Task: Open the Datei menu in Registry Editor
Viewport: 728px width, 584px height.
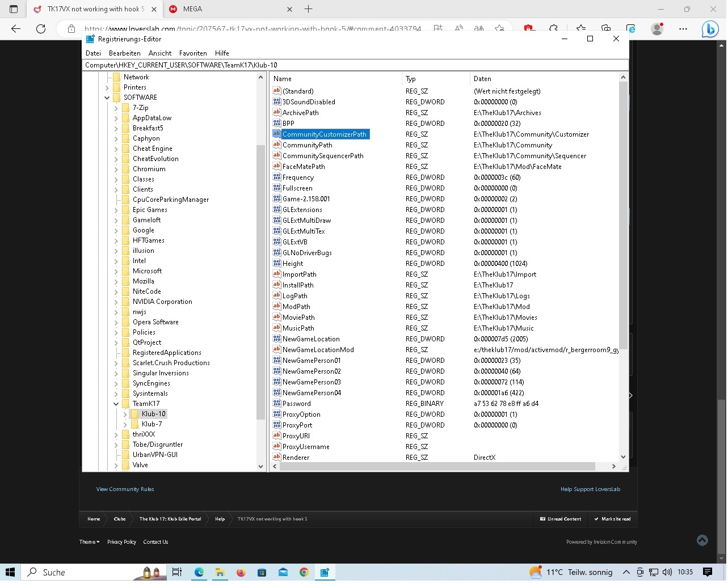Action: pos(93,53)
